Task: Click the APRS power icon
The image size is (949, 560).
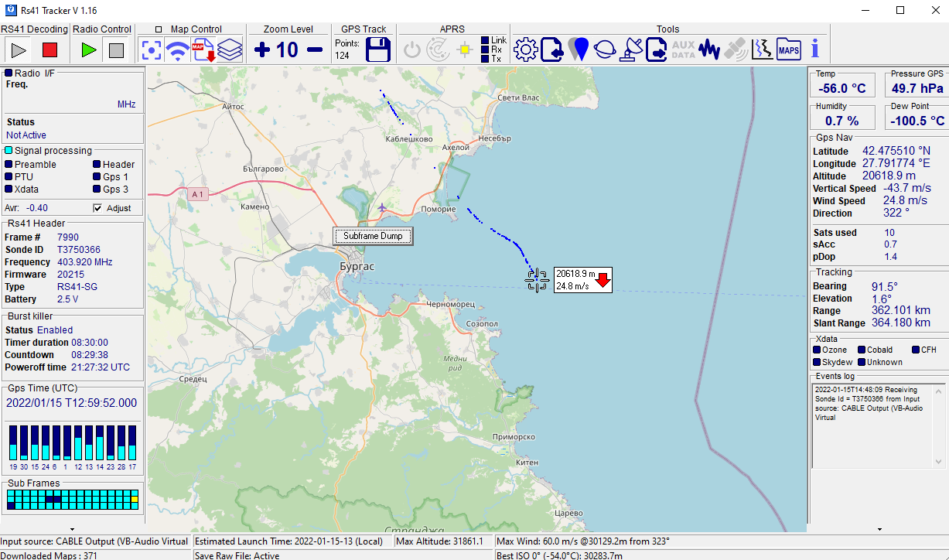Action: (412, 50)
